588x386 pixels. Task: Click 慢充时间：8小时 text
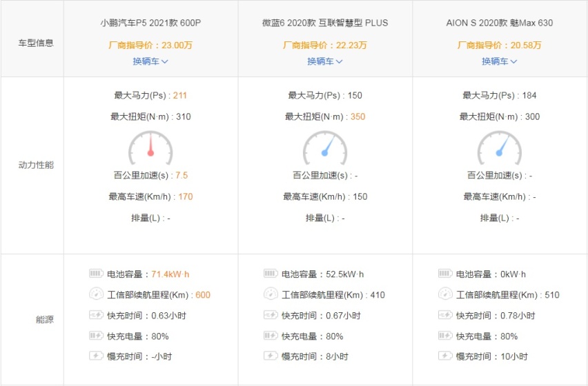315,356
